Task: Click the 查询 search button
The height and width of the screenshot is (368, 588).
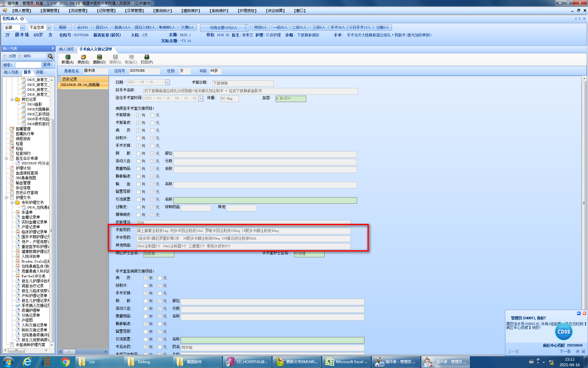Action: click(47, 65)
